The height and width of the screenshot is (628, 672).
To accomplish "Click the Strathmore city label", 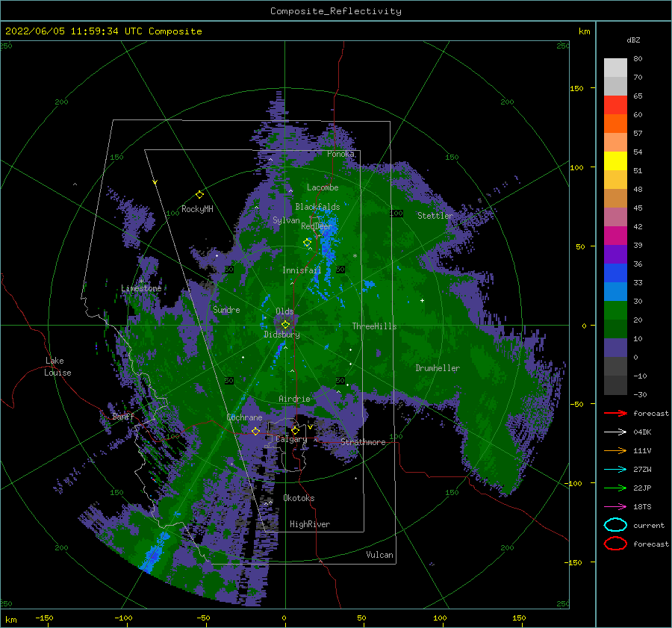I will click(x=363, y=442).
